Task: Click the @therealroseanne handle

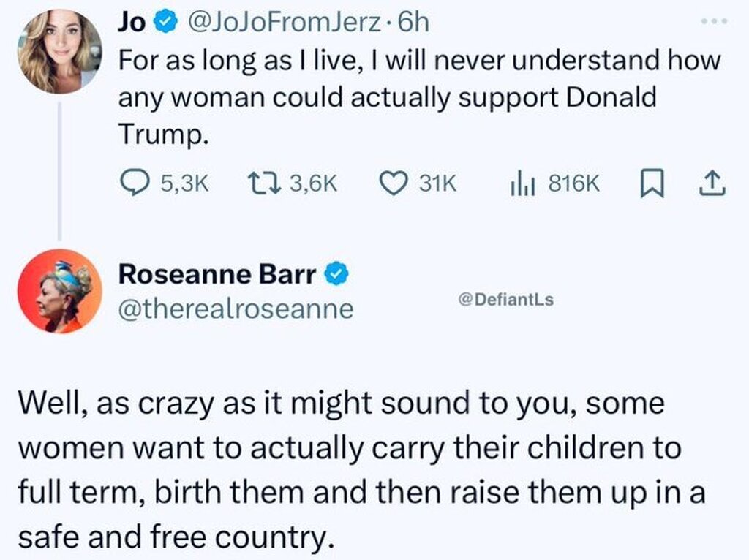Action: pos(236,309)
